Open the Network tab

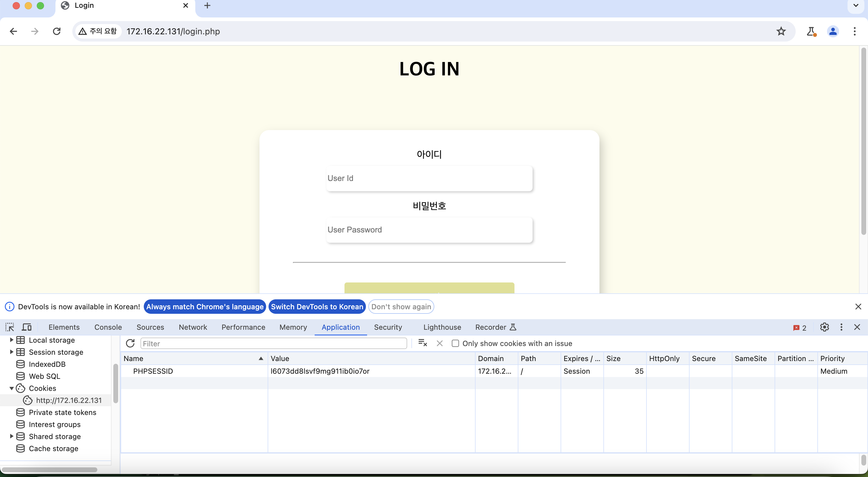[193, 327]
